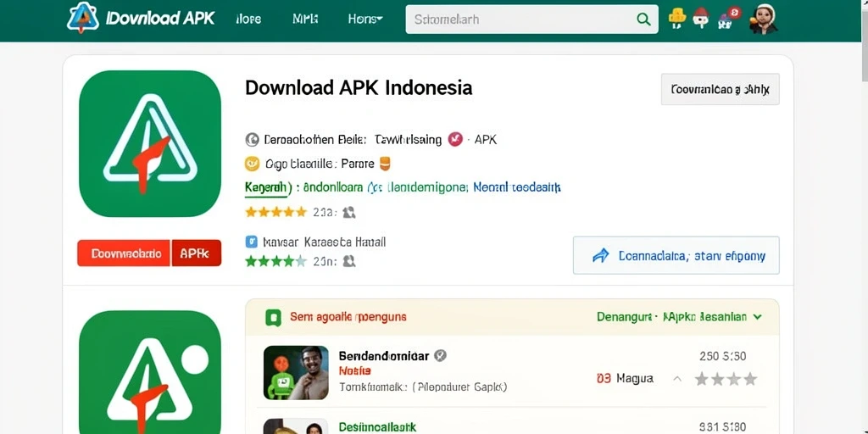Click the yellow figure icon in header
This screenshot has height=434, width=868.
[677, 19]
